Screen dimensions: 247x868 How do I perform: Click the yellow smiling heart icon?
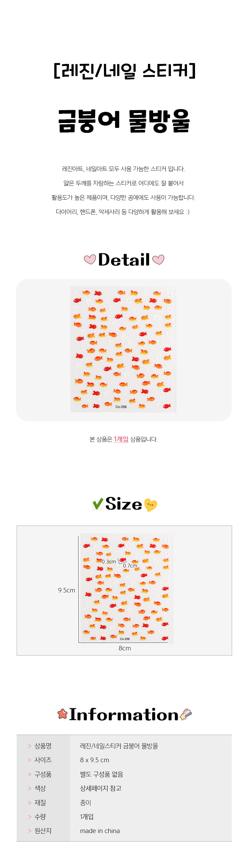point(150,505)
